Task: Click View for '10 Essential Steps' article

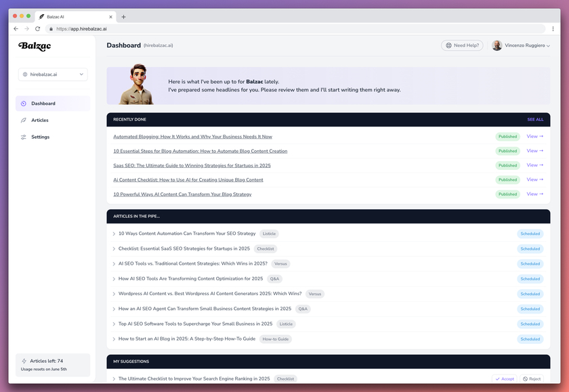Action: 535,151
